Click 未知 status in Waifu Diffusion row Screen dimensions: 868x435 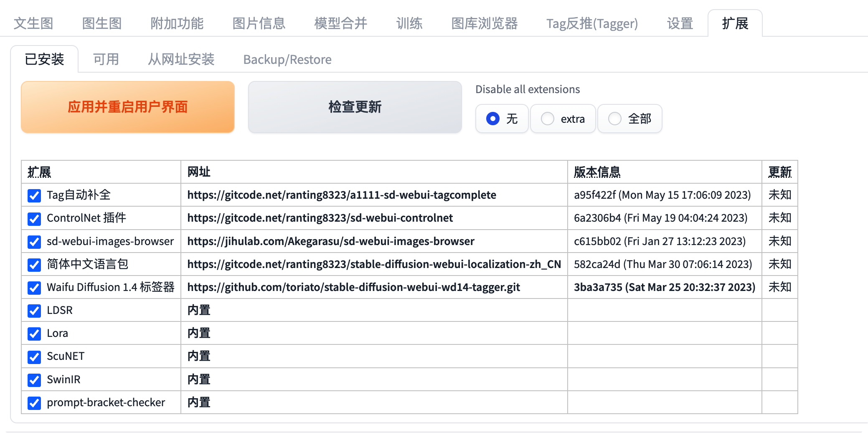pyautogui.click(x=780, y=287)
